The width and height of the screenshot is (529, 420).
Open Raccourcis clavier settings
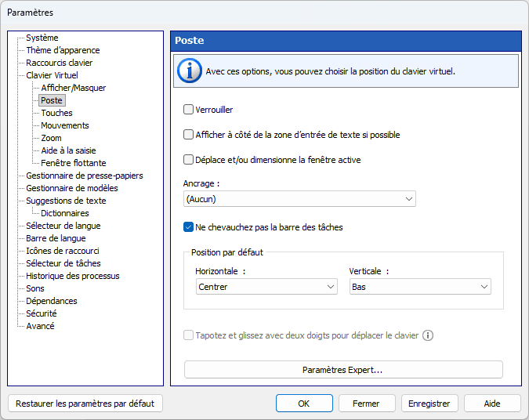[x=60, y=63]
